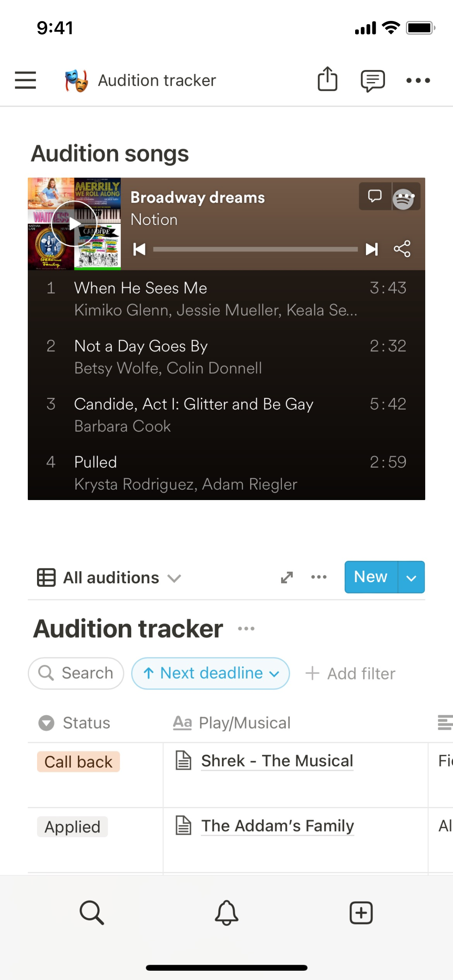Tap the share icon in Spotify player

[x=402, y=249]
